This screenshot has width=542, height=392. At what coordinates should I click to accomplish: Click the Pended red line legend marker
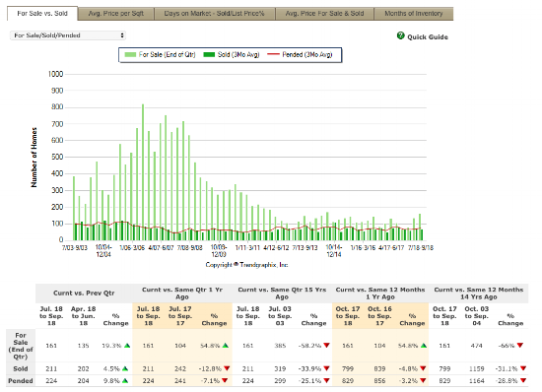coord(273,54)
